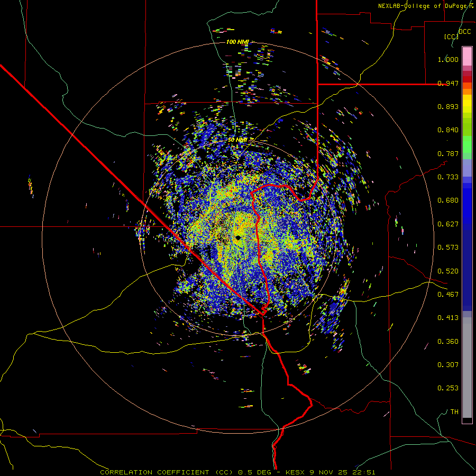This screenshot has height=476, width=476.
Task: Click the [CC] color bar heading
Action: [x=451, y=36]
